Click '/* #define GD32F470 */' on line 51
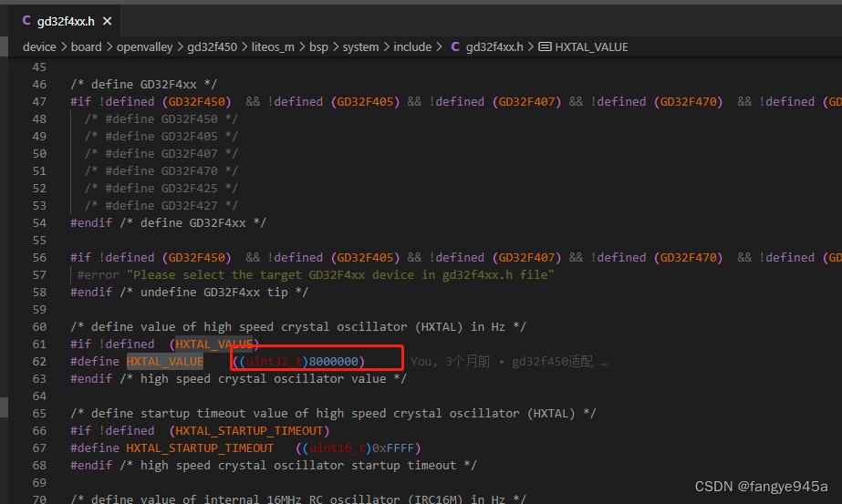This screenshot has height=504, width=842. tap(161, 170)
